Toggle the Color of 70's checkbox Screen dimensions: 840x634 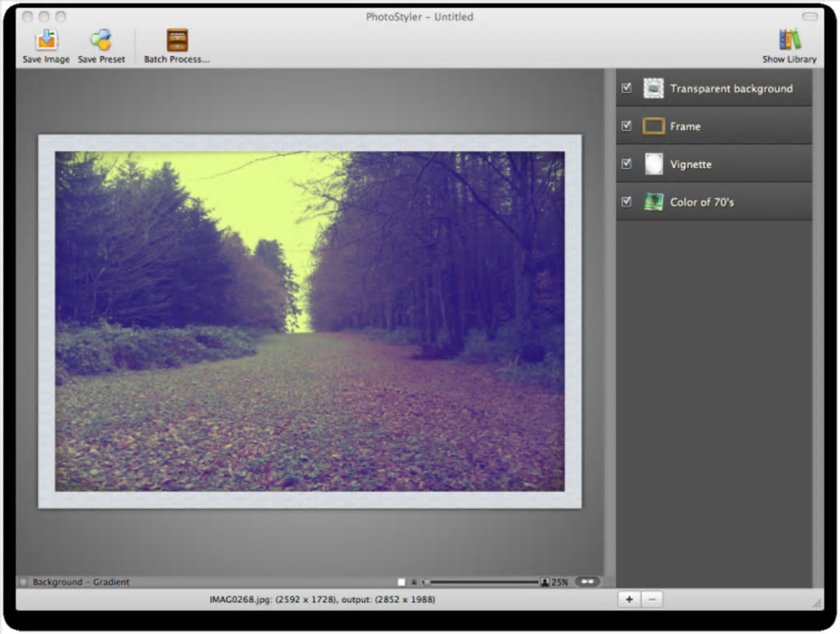pos(626,202)
